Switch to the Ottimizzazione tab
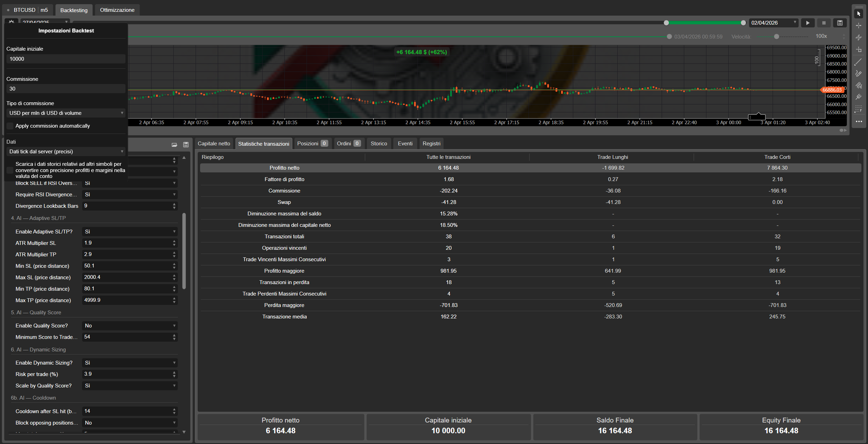868x444 pixels. coord(117,10)
